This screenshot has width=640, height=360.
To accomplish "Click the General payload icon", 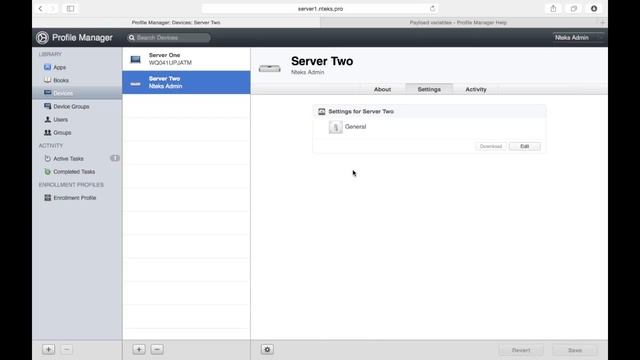I will point(336,127).
